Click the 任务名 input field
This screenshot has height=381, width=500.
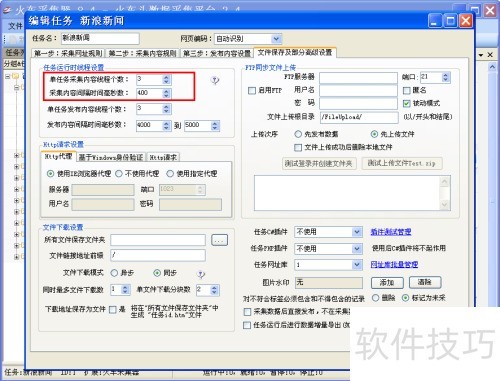coord(100,38)
